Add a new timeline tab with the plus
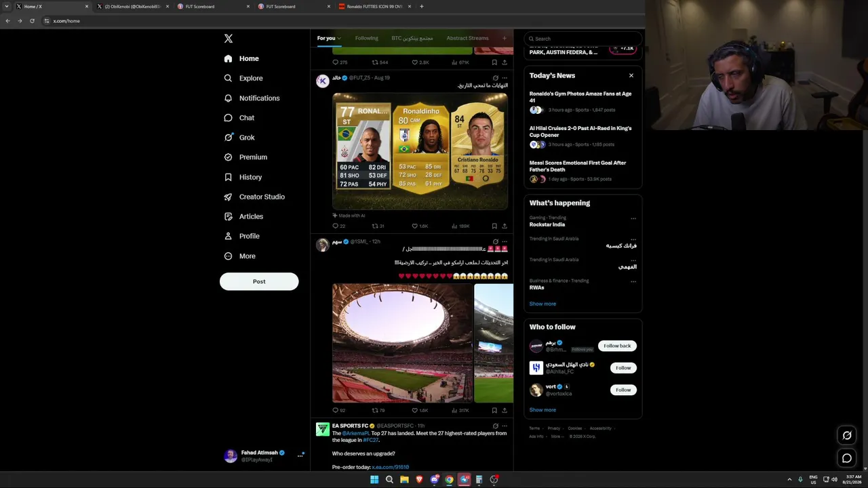868x488 pixels. [505, 38]
